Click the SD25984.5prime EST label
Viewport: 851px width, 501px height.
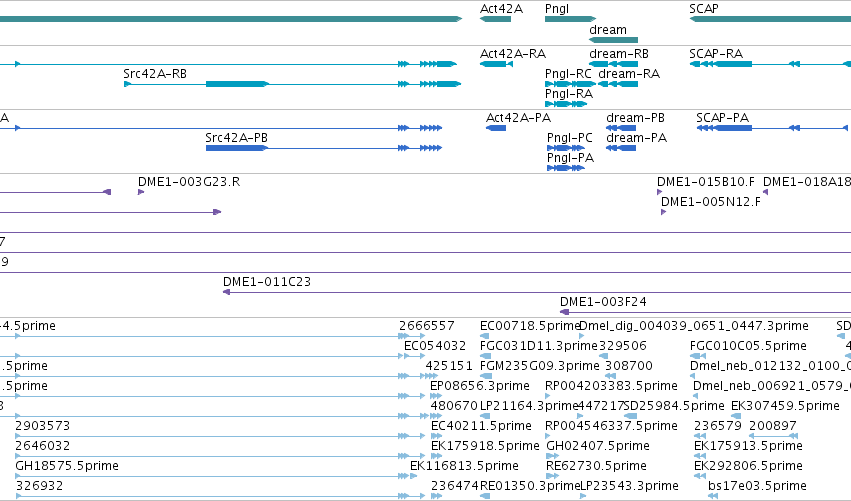point(674,406)
